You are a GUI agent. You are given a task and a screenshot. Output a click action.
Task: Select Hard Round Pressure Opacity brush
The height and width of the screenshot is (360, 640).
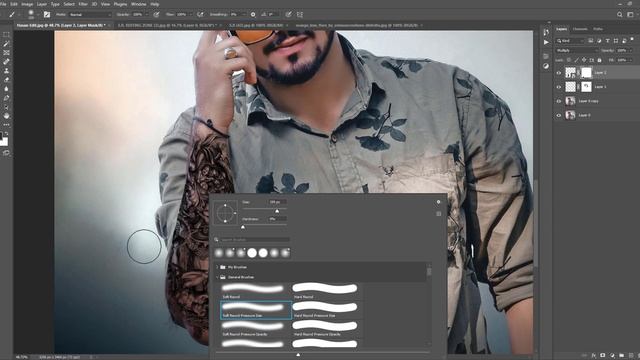(x=325, y=329)
